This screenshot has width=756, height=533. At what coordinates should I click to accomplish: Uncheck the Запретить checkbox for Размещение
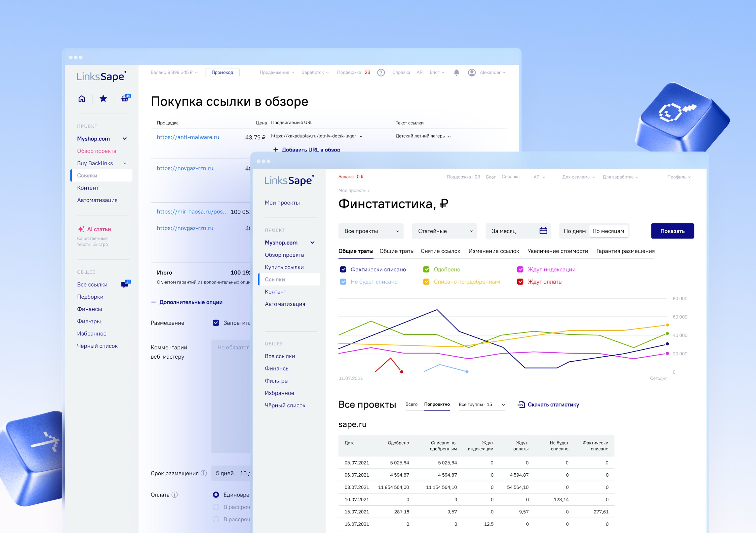(x=216, y=323)
